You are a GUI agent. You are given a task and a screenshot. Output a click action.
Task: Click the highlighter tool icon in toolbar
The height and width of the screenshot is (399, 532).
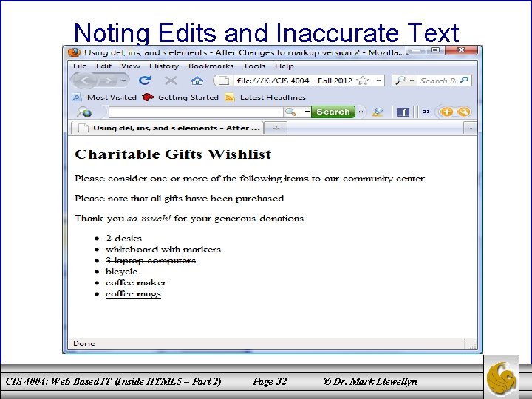tap(378, 112)
